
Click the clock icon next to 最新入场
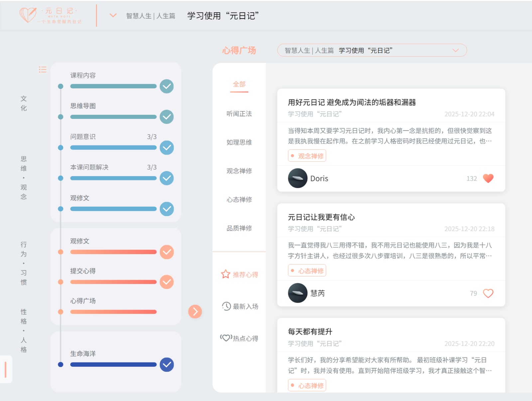[x=226, y=306]
